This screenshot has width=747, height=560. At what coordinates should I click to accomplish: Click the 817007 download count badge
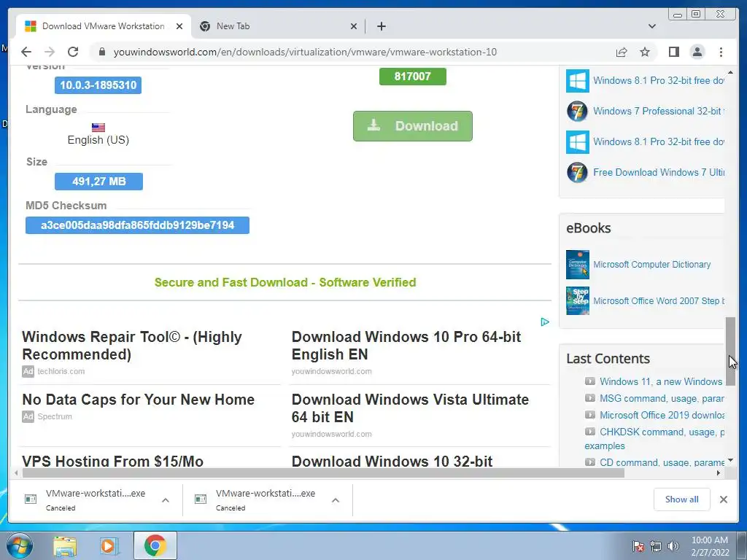tap(413, 77)
